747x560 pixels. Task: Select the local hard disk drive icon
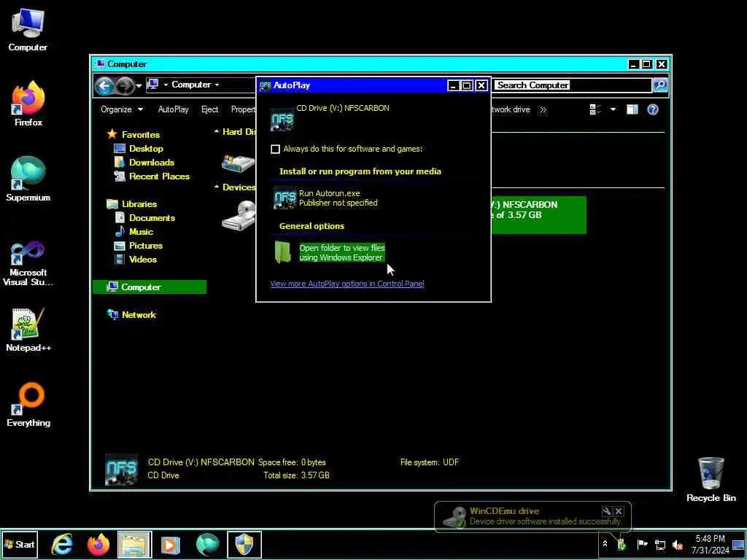click(x=238, y=163)
